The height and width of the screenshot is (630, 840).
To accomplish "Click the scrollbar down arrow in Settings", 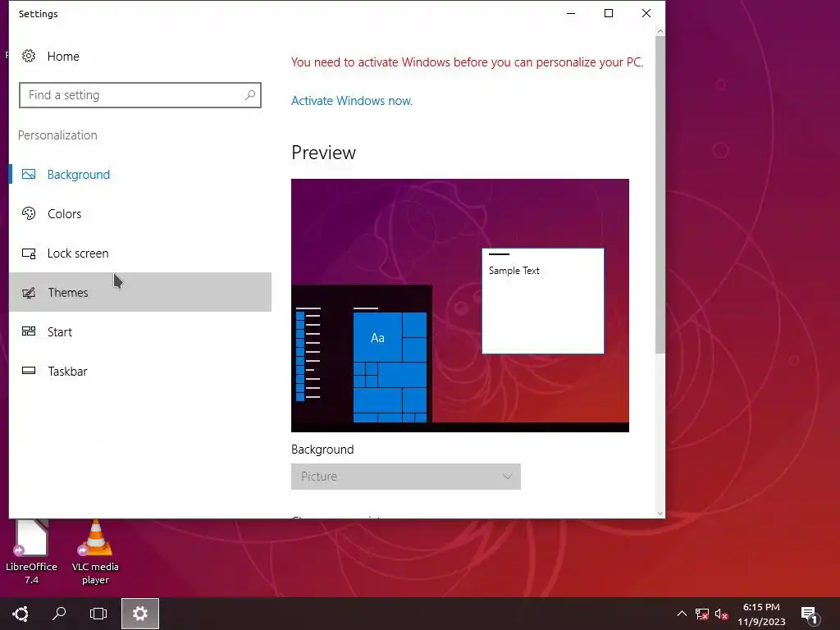I will click(660, 514).
